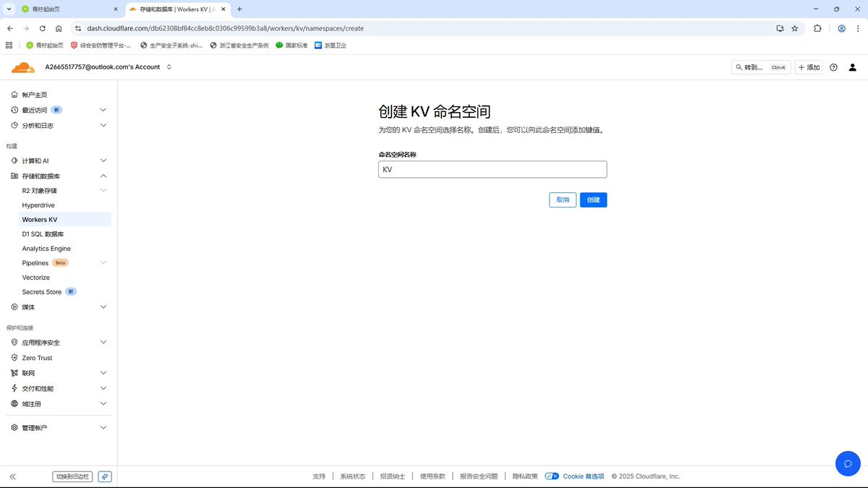Viewport: 868px width, 488px height.
Task: Open the Chrome profile avatar icon
Action: (842, 28)
